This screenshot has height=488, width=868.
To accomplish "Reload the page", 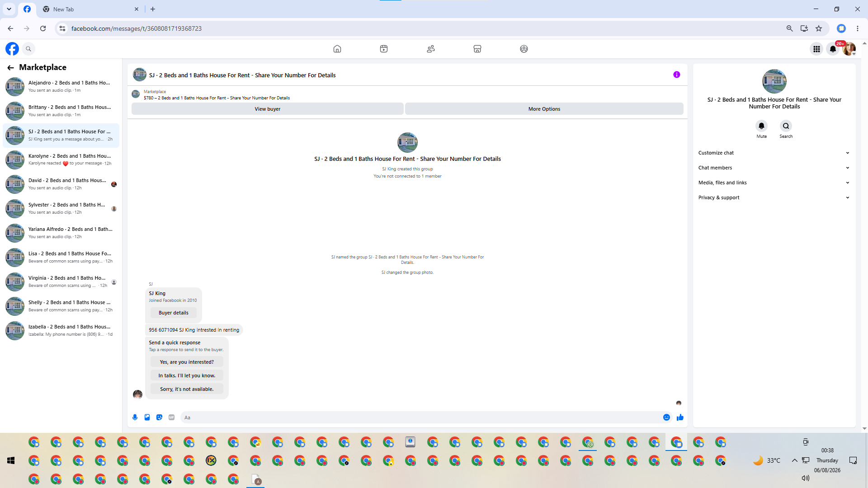I will pos(43,28).
